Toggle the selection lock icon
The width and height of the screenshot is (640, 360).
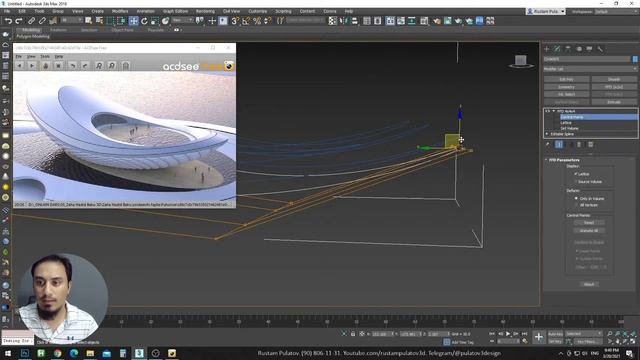[x=353, y=334]
